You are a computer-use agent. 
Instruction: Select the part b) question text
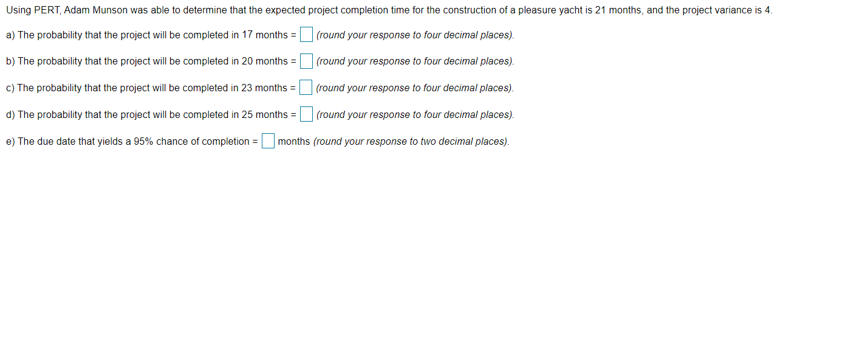tap(149, 61)
